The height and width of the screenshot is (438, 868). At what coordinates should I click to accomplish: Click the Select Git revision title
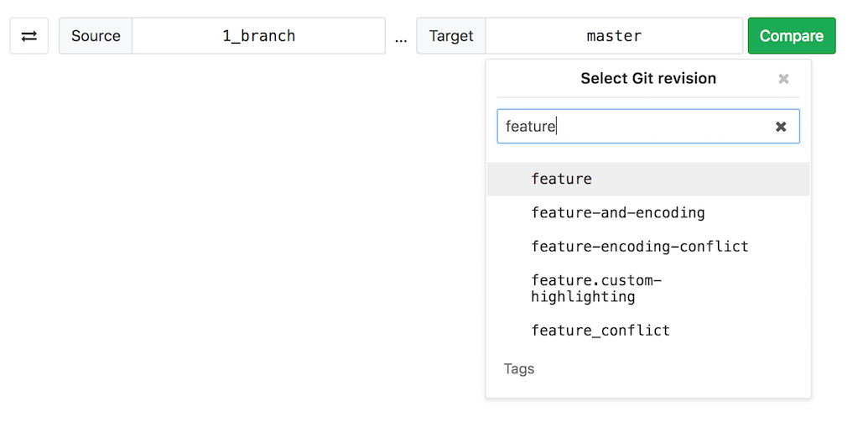pos(647,79)
